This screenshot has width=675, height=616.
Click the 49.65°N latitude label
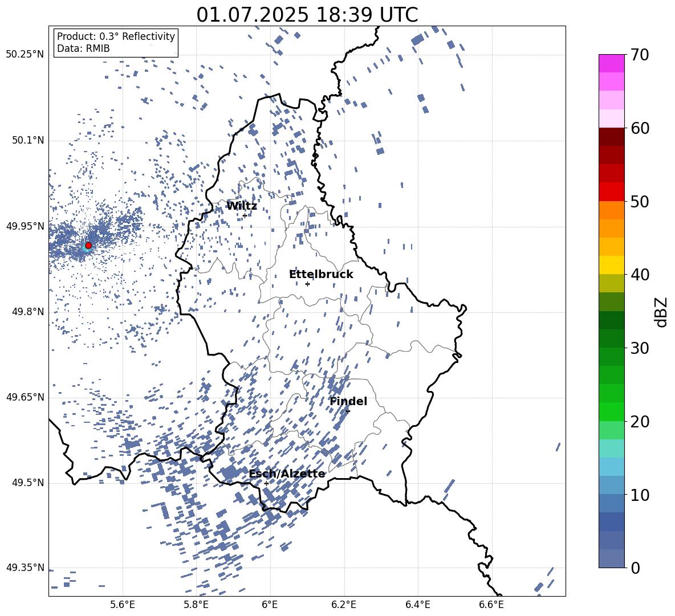pos(25,397)
